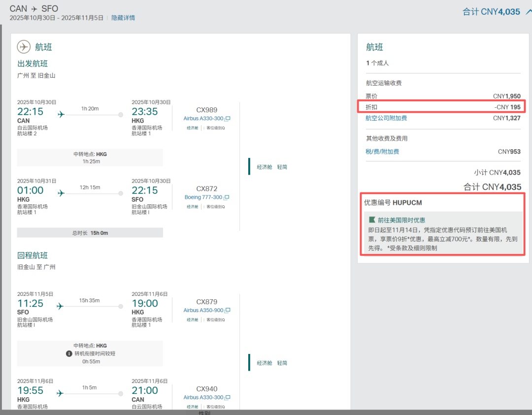Select the 经济舱 轻简 fare label for outbound flight
Viewport: 532px width, 415px height.
tap(271, 167)
